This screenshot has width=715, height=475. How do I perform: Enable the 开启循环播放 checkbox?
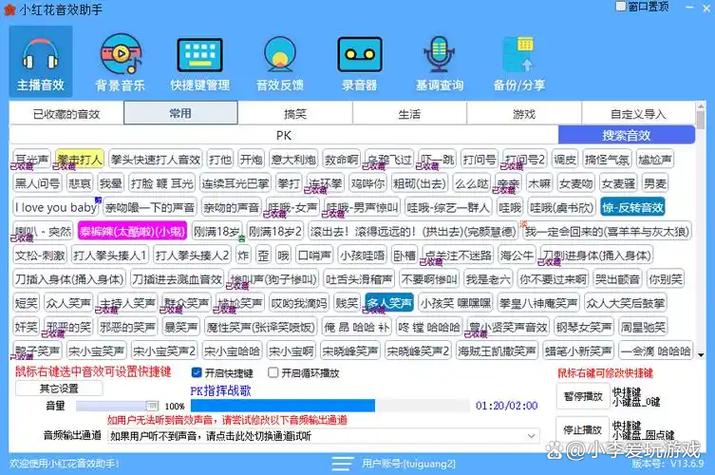(273, 372)
